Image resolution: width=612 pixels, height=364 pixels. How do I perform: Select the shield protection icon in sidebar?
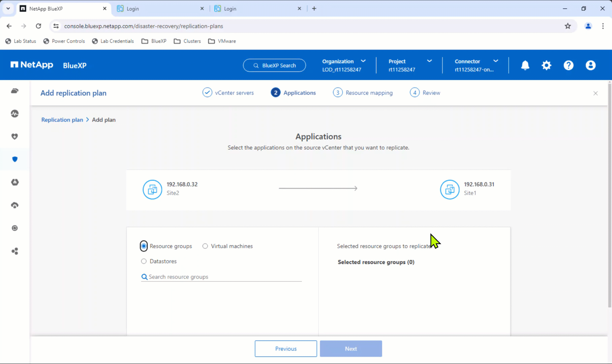(x=15, y=159)
